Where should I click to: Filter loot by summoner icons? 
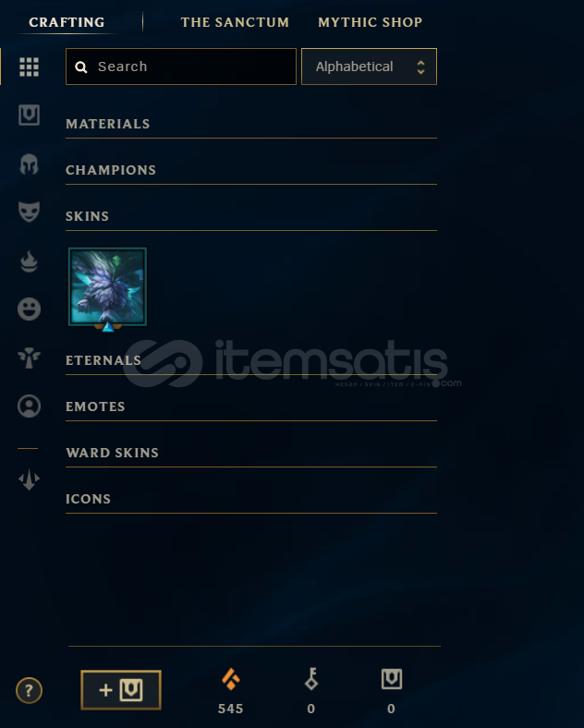click(29, 406)
